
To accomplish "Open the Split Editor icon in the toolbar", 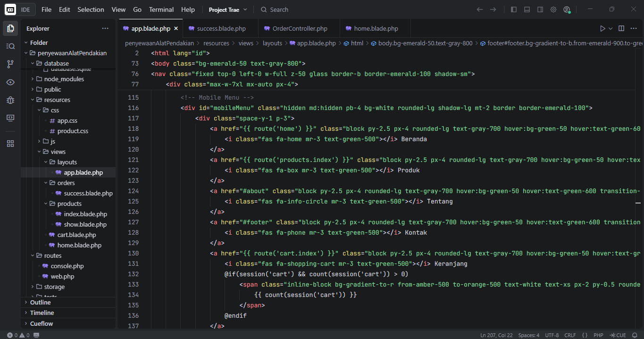I will point(620,28).
